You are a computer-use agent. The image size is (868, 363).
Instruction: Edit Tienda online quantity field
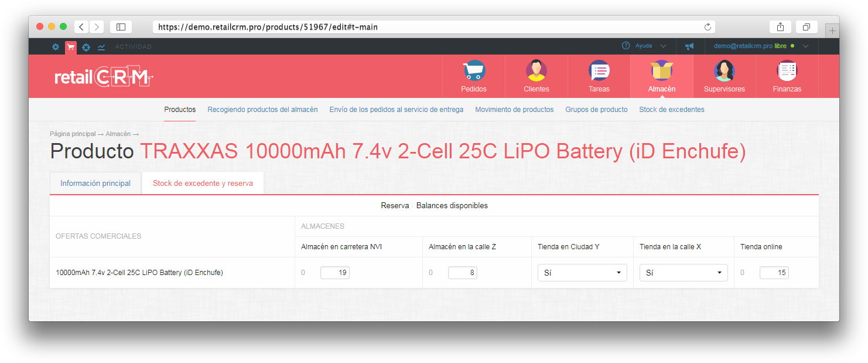[x=774, y=273]
